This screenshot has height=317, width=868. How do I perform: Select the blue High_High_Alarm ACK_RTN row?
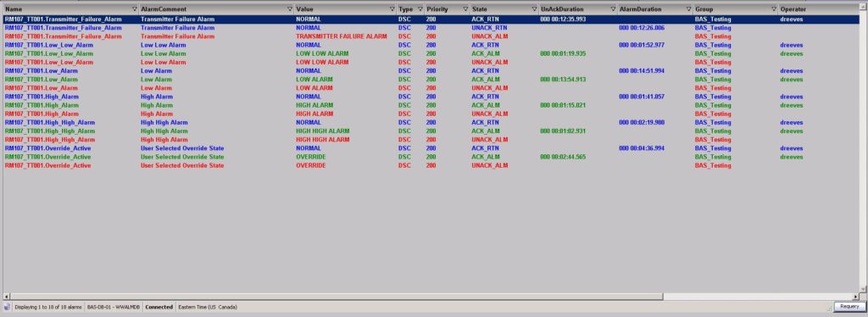coord(431,122)
